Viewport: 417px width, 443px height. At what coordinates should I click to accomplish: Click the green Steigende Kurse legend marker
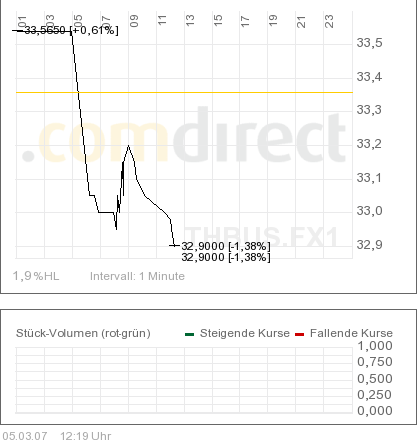189,334
